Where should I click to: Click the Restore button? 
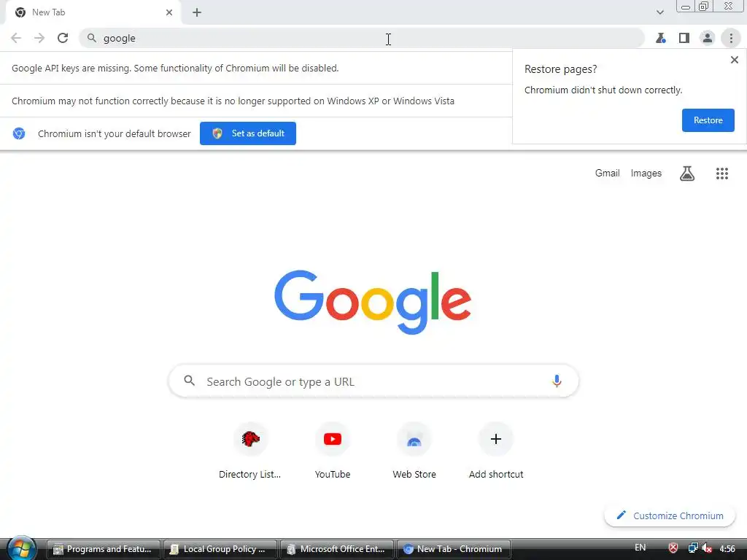pyautogui.click(x=708, y=120)
